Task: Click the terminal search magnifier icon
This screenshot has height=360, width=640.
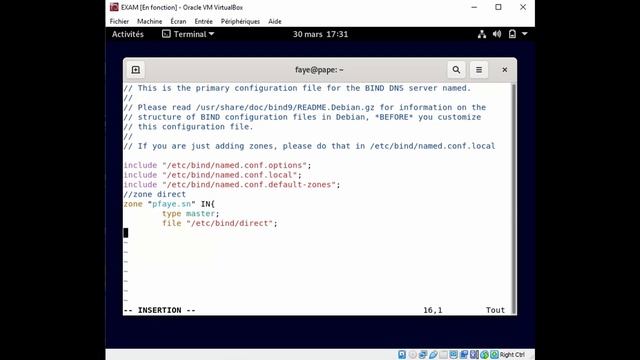Action: [456, 70]
